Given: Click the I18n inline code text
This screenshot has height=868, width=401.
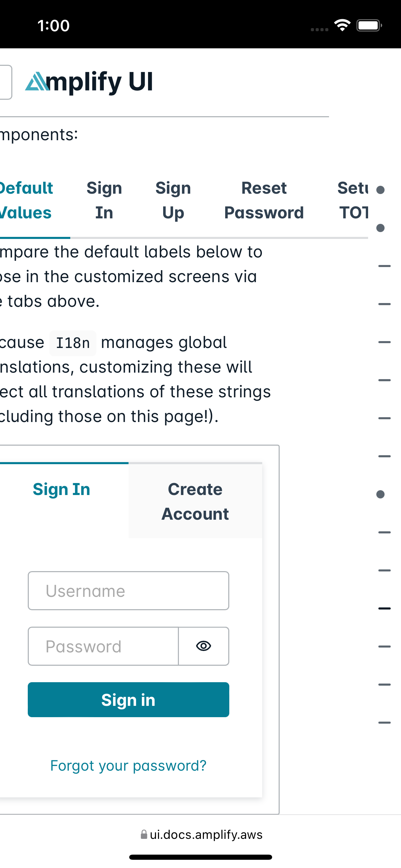Looking at the screenshot, I should [x=72, y=342].
